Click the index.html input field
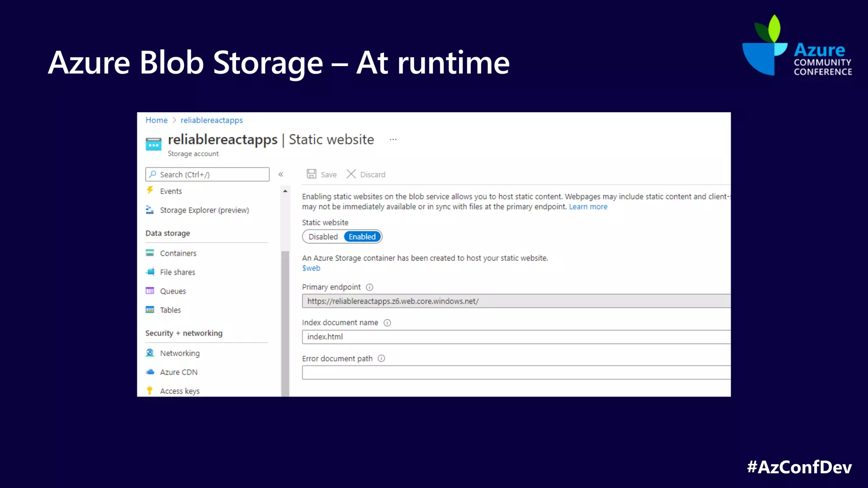868x488 pixels. click(x=516, y=337)
